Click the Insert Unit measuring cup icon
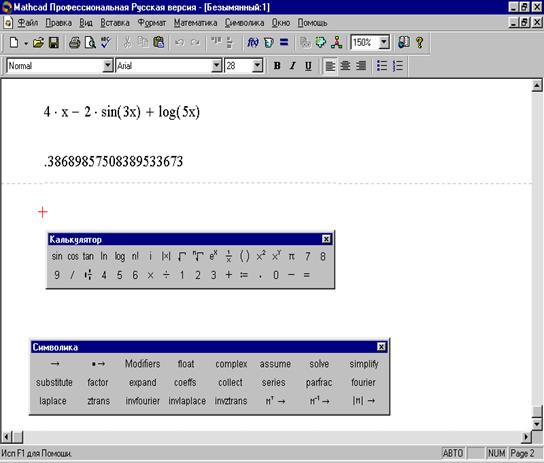This screenshot has height=463, width=544. click(x=269, y=43)
